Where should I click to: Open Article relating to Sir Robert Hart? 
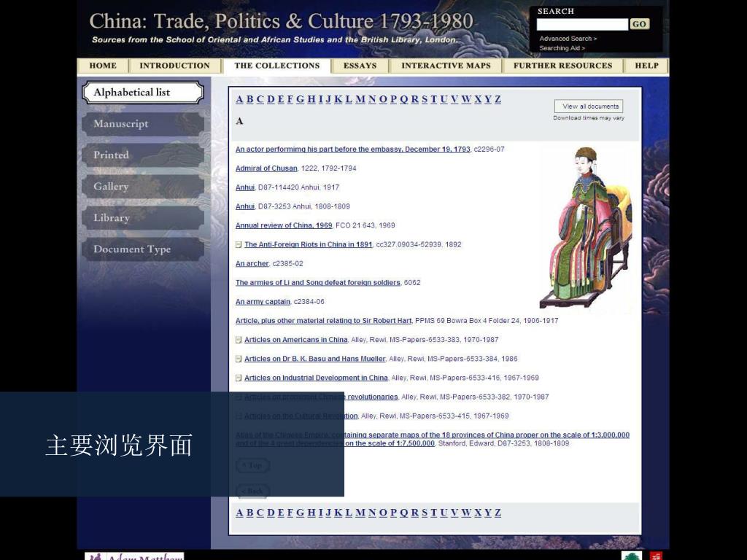[x=323, y=321]
